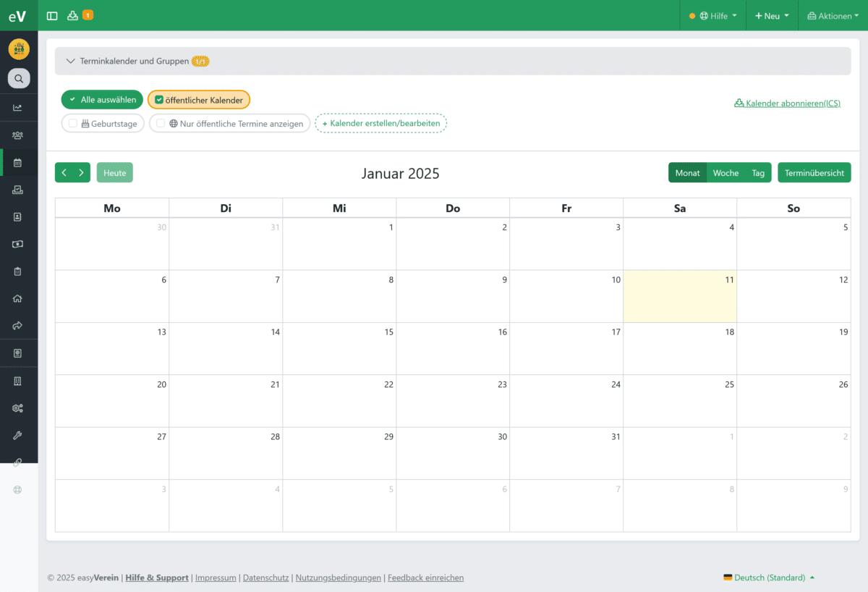868x592 pixels.
Task: Open the members group icon in sidebar
Action: [x=18, y=135]
